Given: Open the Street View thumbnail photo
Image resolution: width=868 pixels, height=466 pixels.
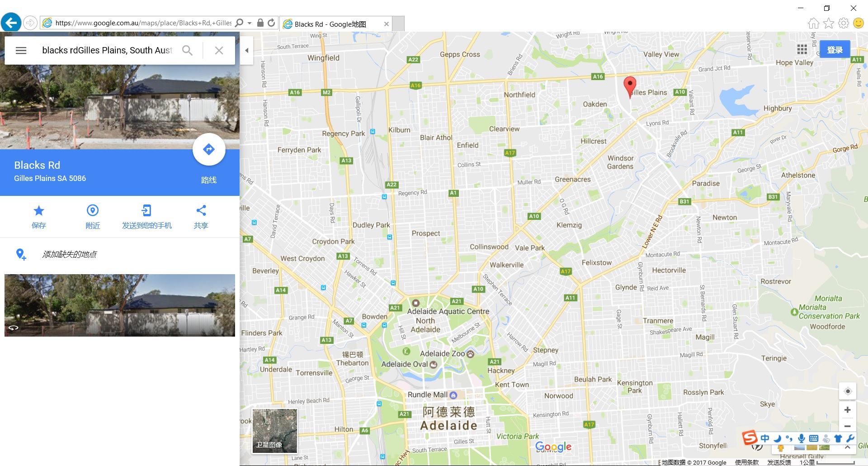Looking at the screenshot, I should [x=120, y=305].
